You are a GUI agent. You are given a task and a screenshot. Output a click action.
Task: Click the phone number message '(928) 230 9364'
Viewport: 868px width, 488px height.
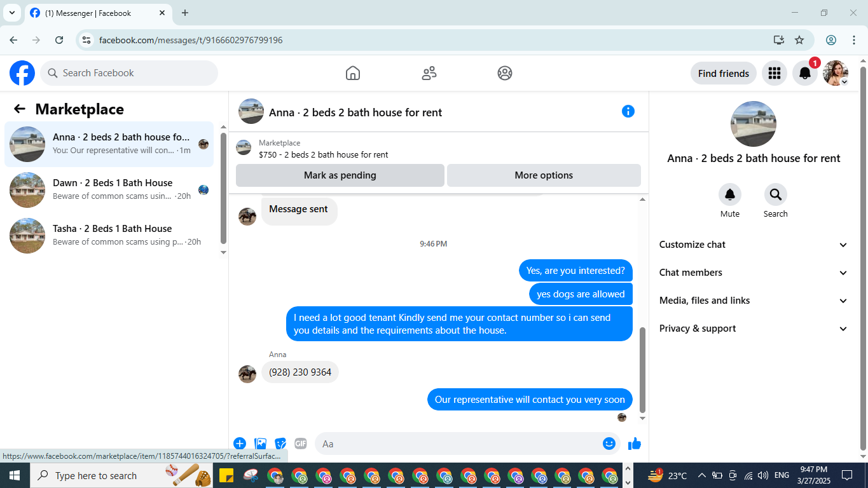(300, 372)
